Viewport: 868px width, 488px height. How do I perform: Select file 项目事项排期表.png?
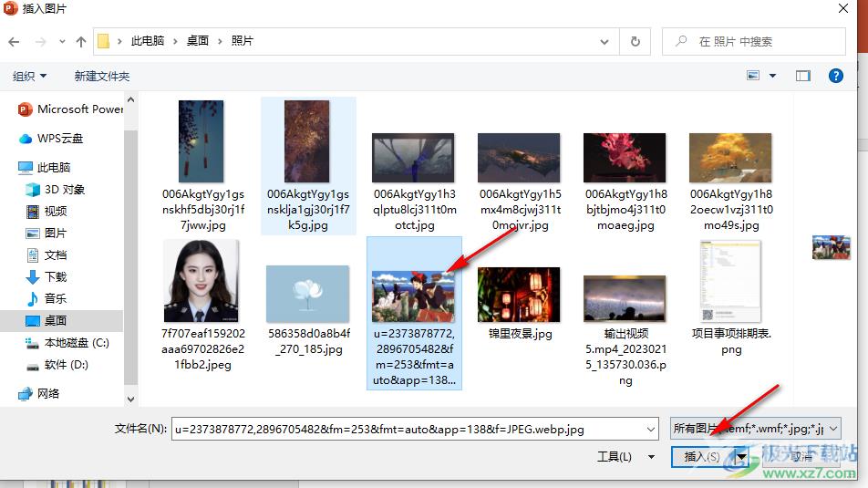731,297
